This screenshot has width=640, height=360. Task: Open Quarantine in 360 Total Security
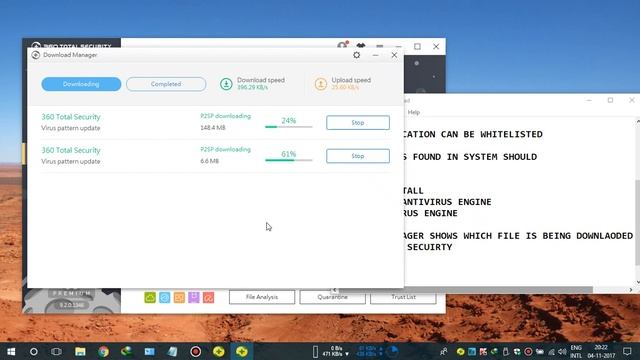333,297
